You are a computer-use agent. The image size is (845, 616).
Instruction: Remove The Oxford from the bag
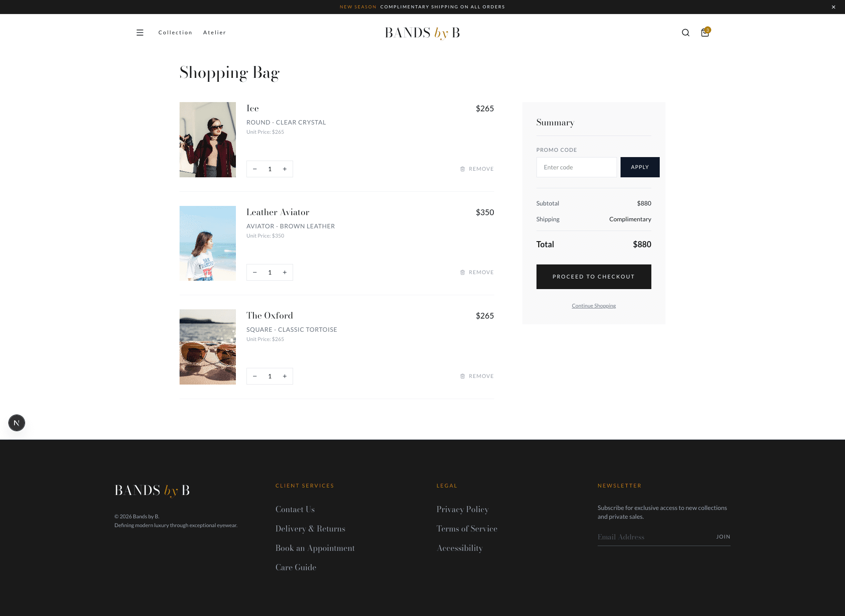pos(477,376)
